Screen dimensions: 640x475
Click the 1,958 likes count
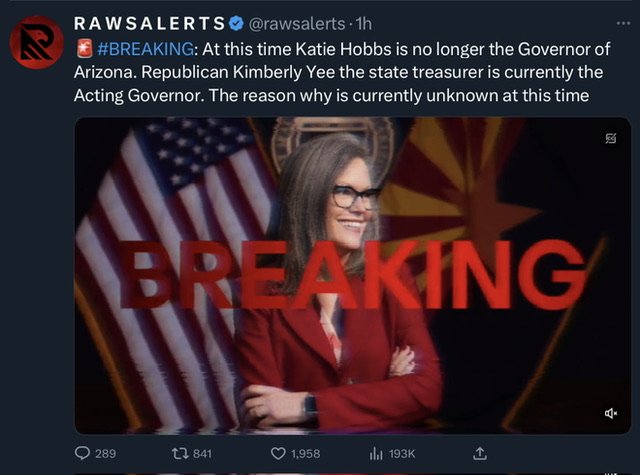tap(306, 454)
